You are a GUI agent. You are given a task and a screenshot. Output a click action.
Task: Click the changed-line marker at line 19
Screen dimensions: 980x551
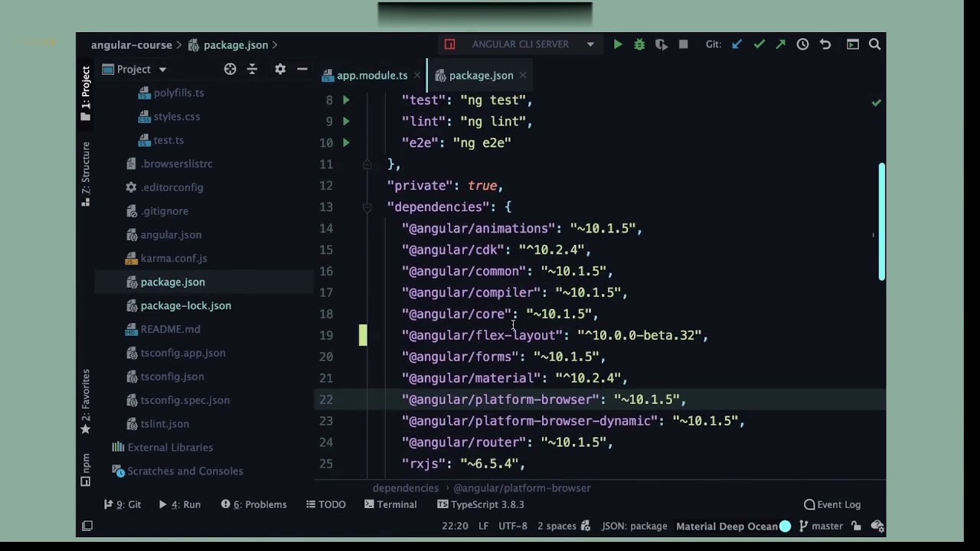coord(363,335)
